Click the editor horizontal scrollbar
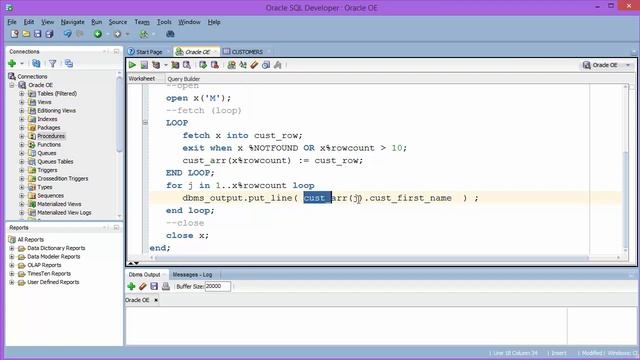640x360 pixels. point(371,258)
